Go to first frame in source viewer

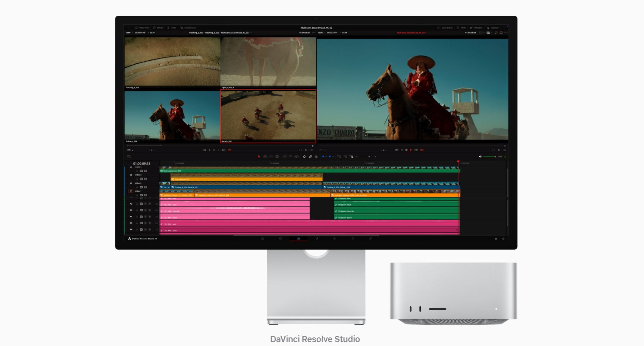pos(204,150)
